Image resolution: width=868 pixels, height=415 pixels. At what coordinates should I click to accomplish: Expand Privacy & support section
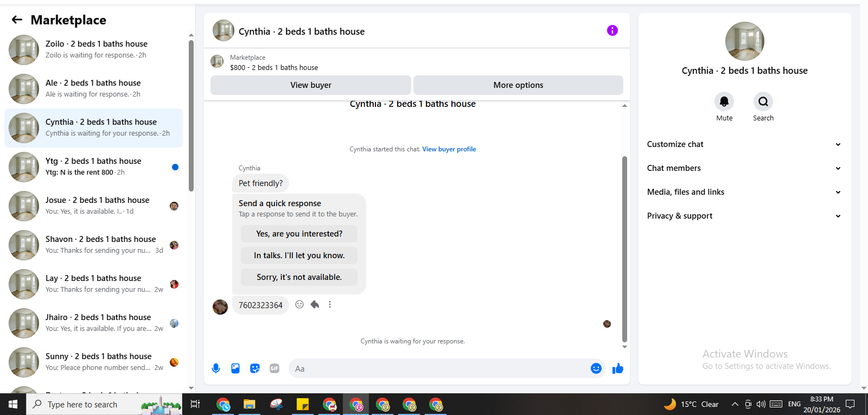tap(744, 216)
